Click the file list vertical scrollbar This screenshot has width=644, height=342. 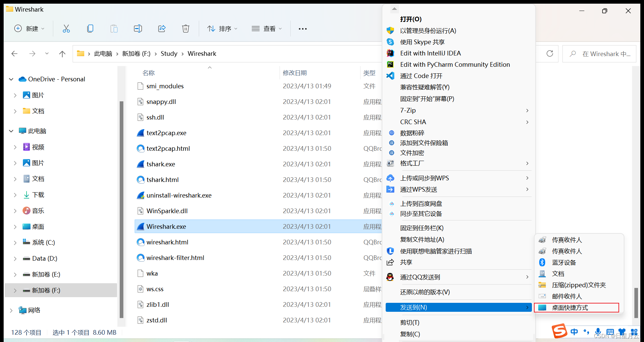coord(636,303)
